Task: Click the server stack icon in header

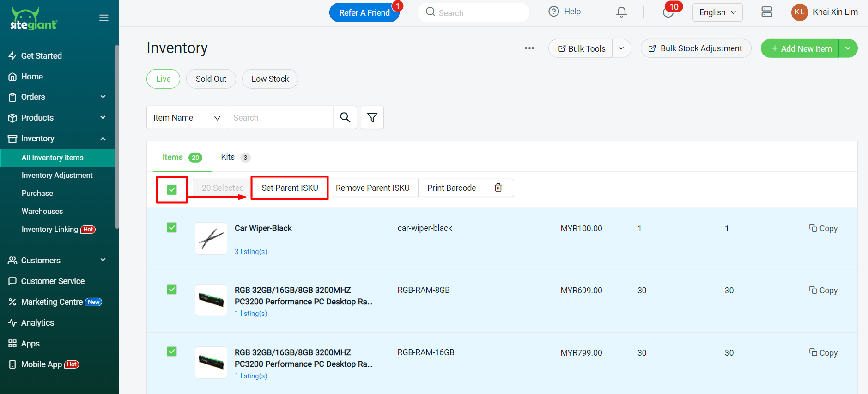Action: [767, 12]
